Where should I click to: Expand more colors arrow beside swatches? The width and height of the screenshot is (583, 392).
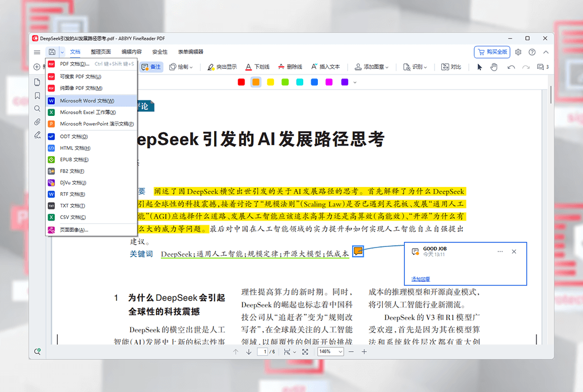click(x=355, y=82)
